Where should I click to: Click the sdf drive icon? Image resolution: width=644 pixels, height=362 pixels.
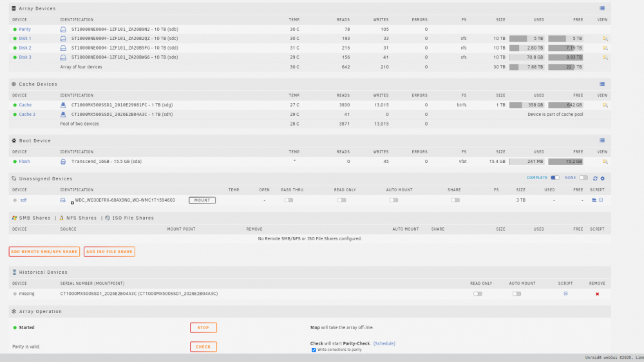coord(63,200)
